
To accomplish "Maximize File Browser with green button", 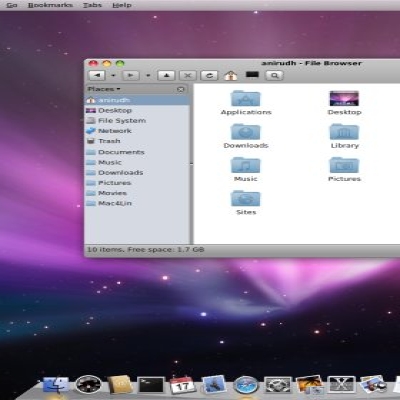I will pyautogui.click(x=120, y=64).
